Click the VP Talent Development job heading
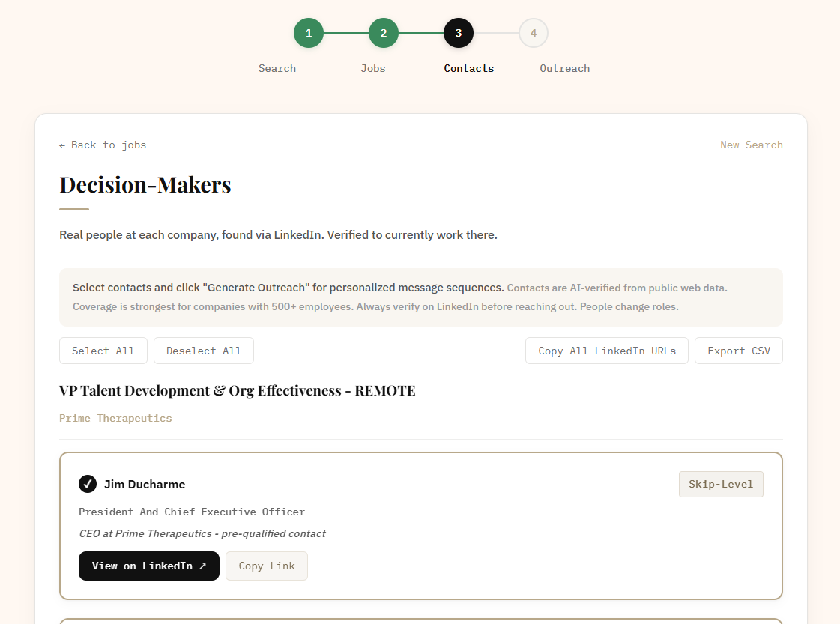This screenshot has width=840, height=624. 238,390
